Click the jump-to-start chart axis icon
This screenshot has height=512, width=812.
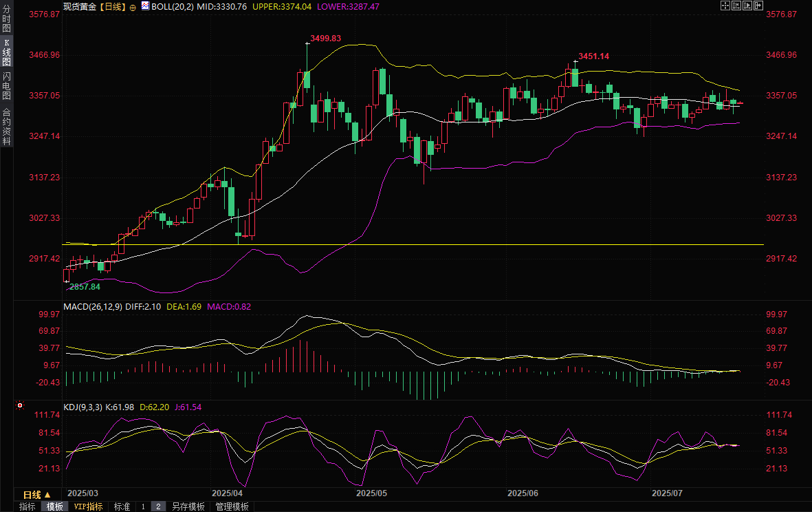pyautogui.click(x=736, y=6)
